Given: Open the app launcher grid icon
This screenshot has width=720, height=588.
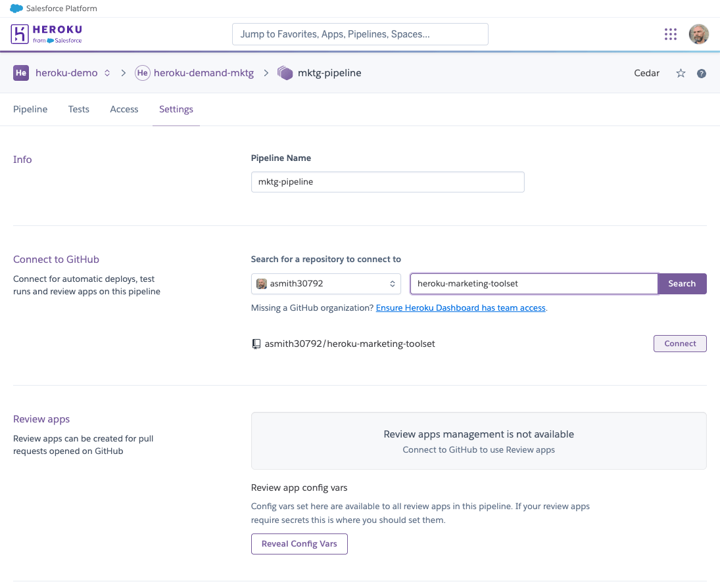Looking at the screenshot, I should 671,34.
